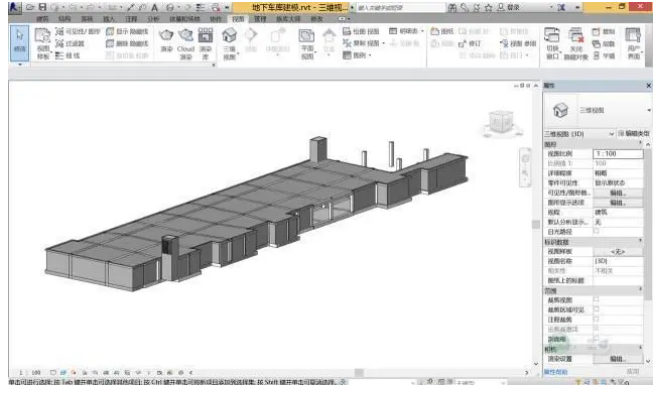Switch to the View ribbon tab

point(238,19)
